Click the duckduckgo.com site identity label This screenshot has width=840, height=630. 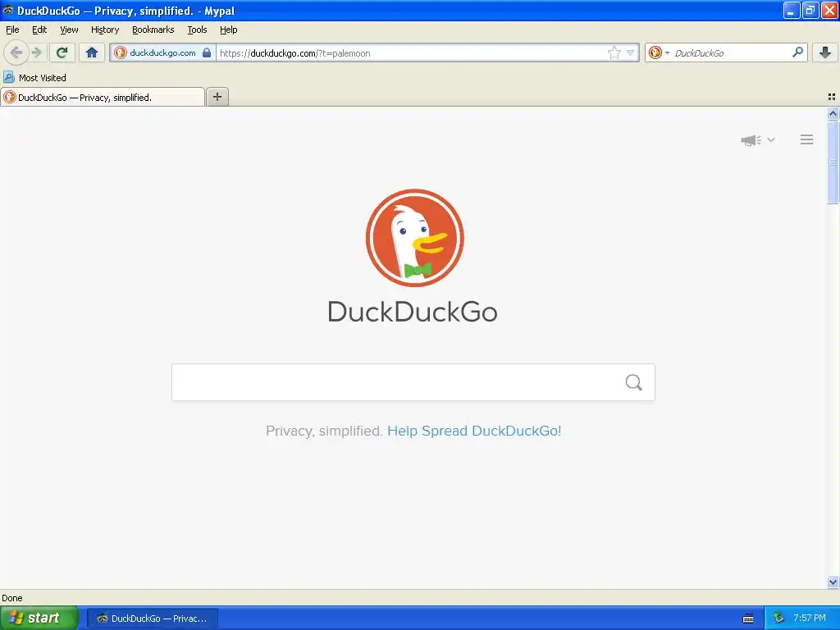162,52
